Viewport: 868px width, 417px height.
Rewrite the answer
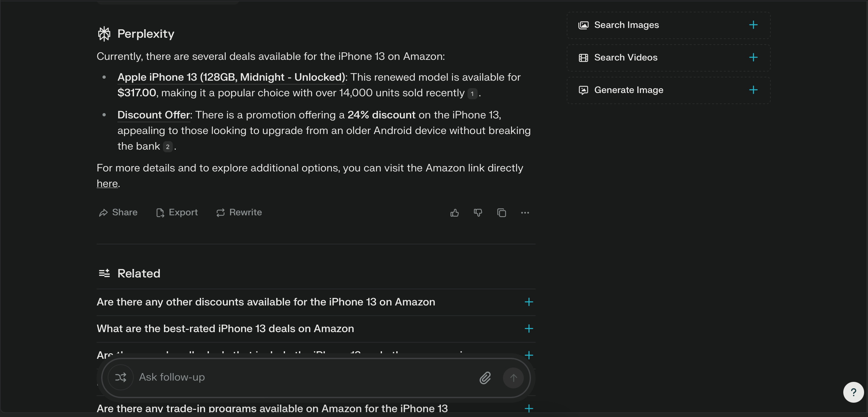click(239, 212)
